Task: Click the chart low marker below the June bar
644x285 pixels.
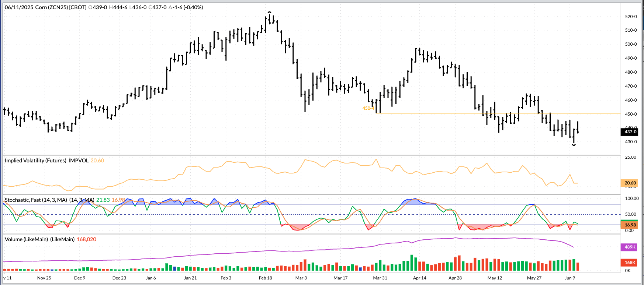Action: 574,145
